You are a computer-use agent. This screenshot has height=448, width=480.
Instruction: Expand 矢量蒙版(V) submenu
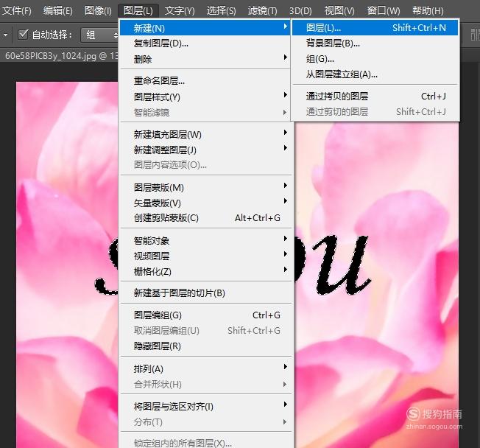(x=205, y=203)
